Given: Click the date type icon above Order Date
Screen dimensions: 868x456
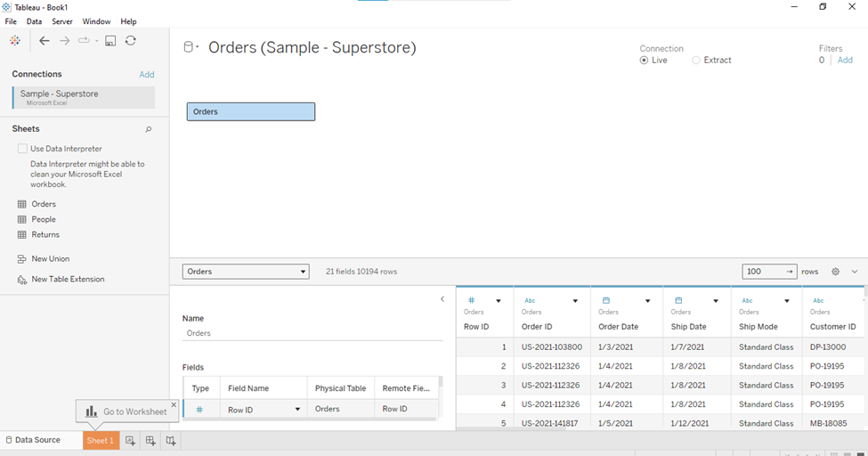Looking at the screenshot, I should tap(606, 300).
